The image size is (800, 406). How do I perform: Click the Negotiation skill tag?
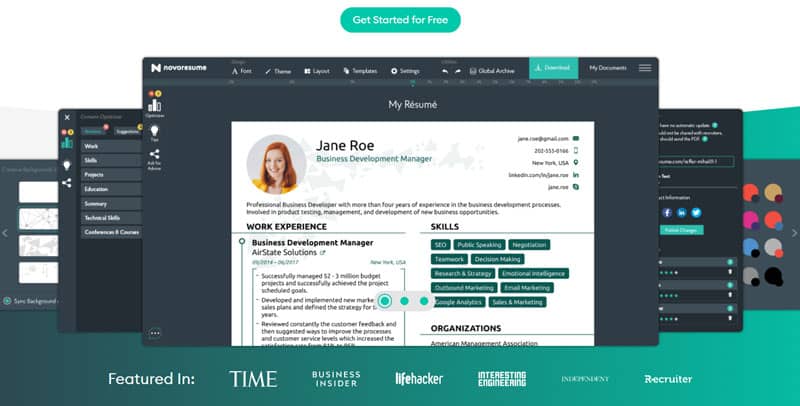click(x=530, y=245)
